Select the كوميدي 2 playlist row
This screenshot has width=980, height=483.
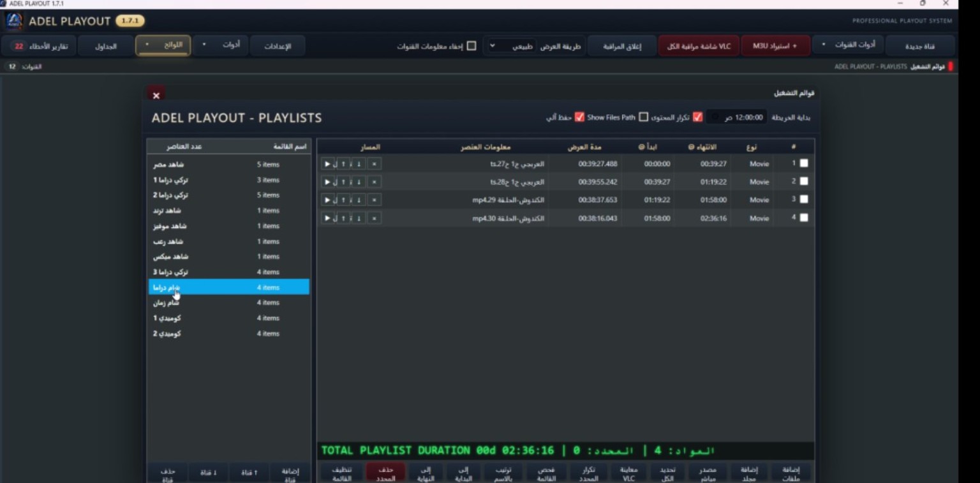click(x=229, y=334)
